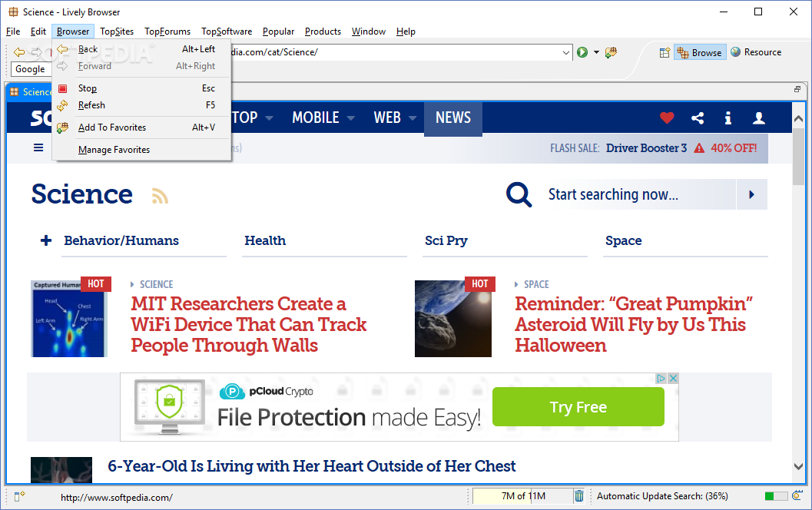Open the MOBILE navigation dropdown

point(323,118)
